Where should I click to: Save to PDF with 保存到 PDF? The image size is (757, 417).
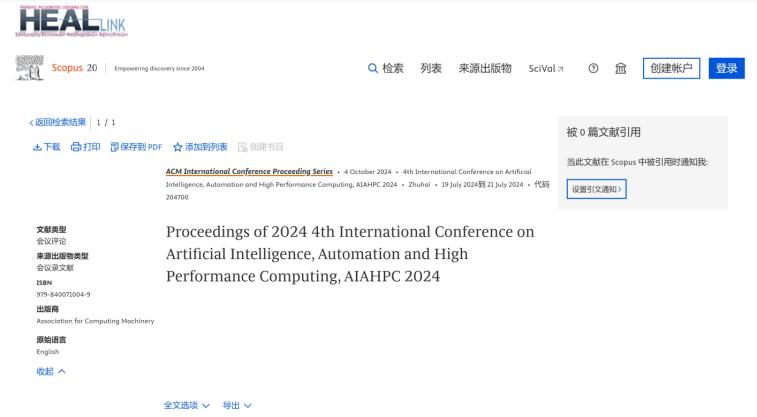(x=115, y=147)
